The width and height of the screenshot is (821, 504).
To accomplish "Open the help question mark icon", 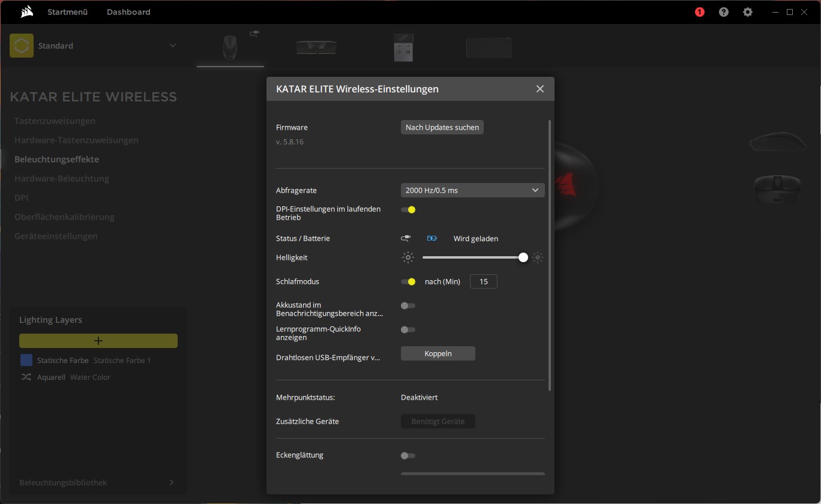I will [x=723, y=11].
